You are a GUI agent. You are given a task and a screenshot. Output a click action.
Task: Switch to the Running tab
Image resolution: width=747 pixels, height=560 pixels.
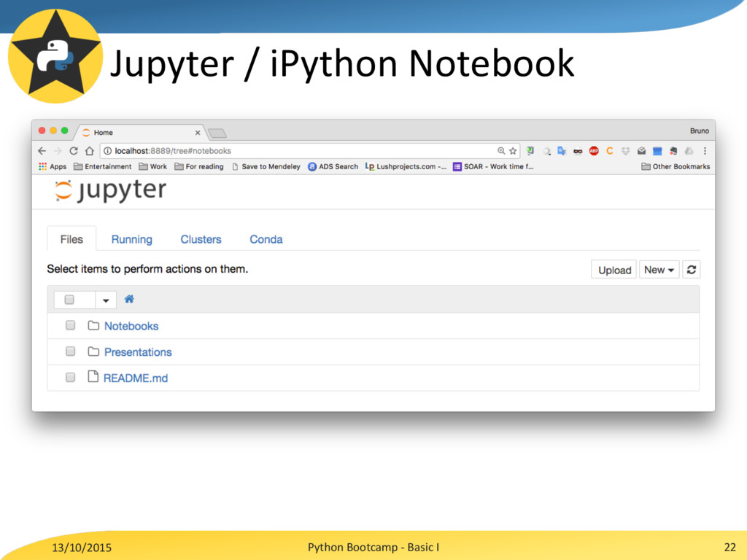[x=132, y=239]
